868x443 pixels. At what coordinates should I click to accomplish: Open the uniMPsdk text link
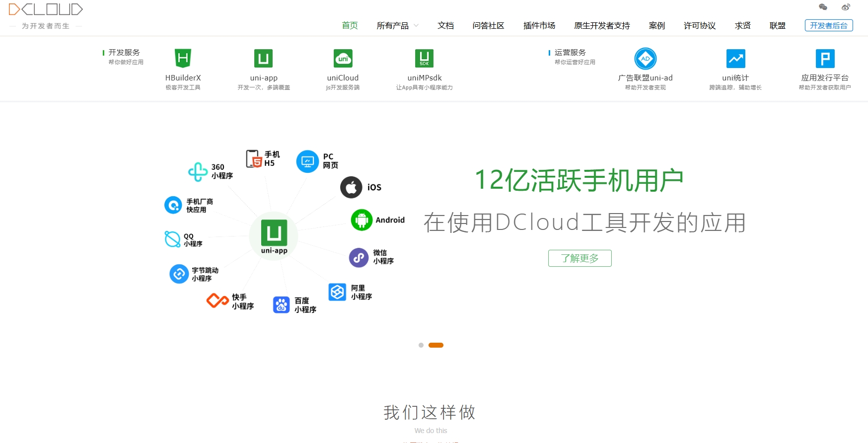click(x=424, y=78)
